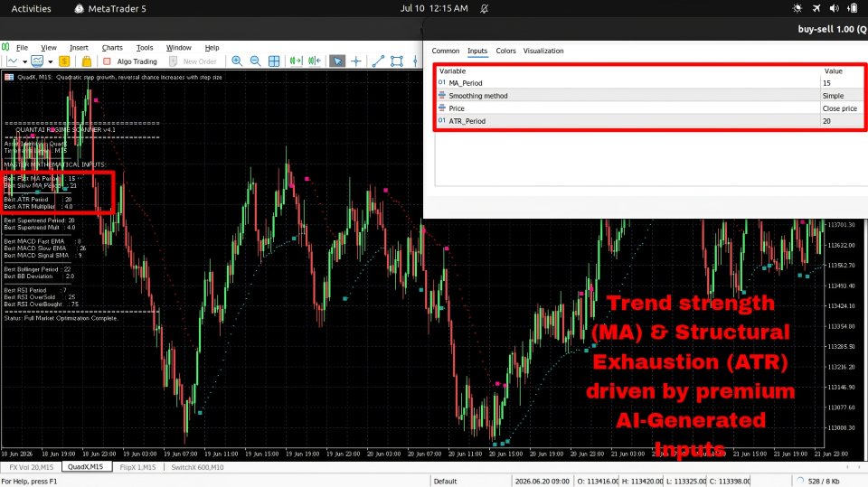This screenshot has width=868, height=487.
Task: Open the system volume control
Action: click(835, 8)
